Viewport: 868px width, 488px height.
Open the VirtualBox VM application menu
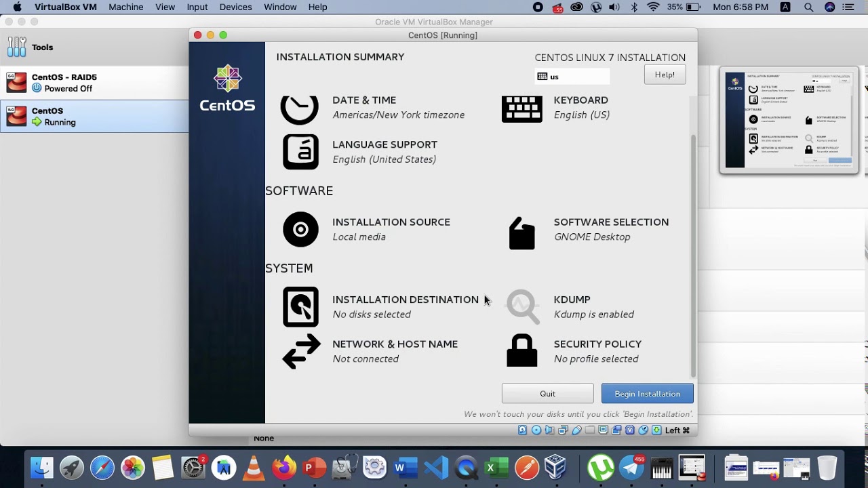(66, 7)
